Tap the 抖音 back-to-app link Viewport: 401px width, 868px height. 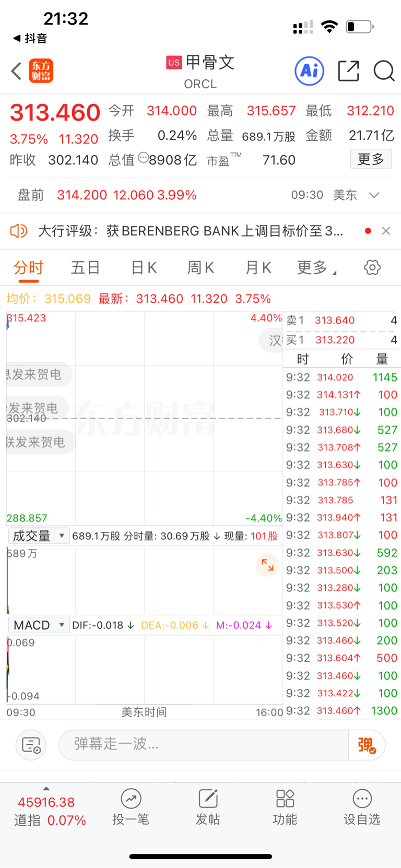coord(30,38)
